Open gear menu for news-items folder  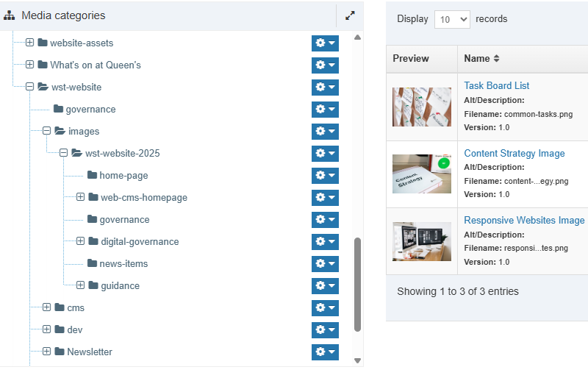pyautogui.click(x=325, y=264)
